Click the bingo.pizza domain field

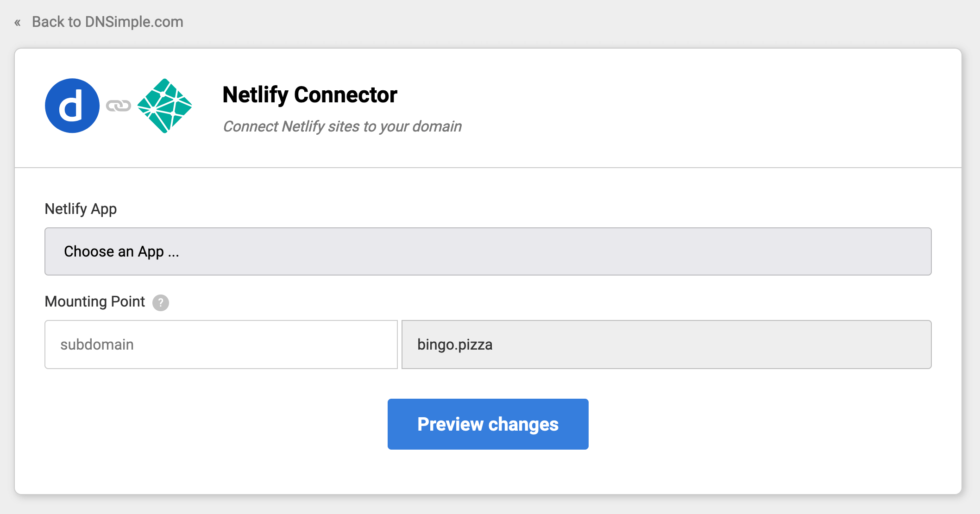(x=666, y=345)
